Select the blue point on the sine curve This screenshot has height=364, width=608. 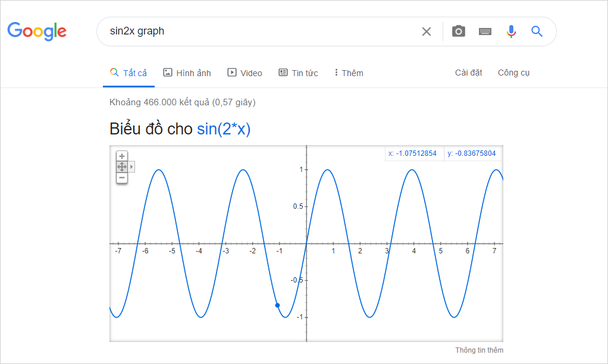277,305
